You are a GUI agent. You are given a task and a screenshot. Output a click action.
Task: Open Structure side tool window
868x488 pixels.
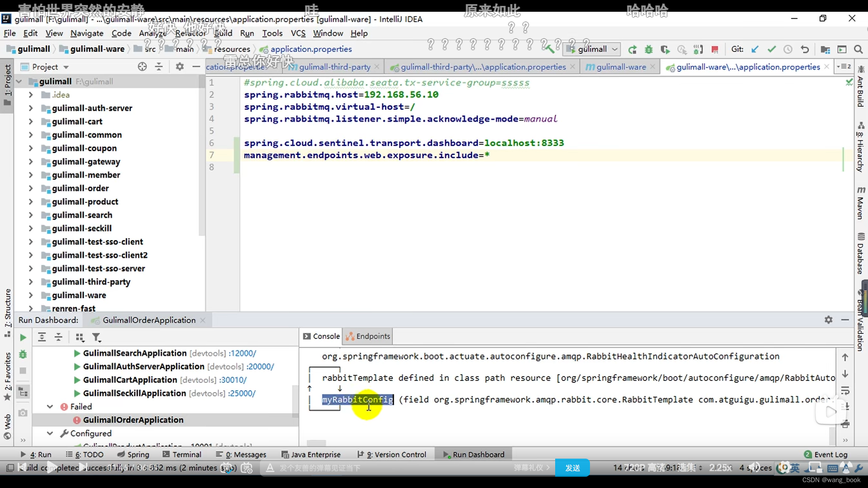click(x=8, y=313)
